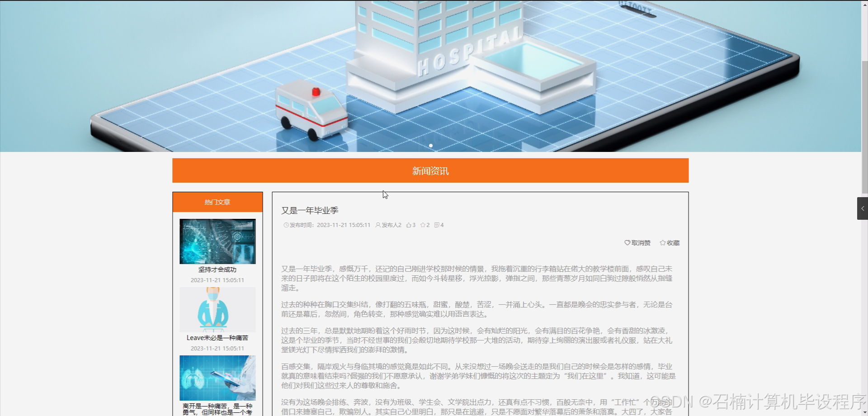The height and width of the screenshot is (416, 868).
Task: Open the article Leave未必是一种痛苦
Action: coord(217,337)
